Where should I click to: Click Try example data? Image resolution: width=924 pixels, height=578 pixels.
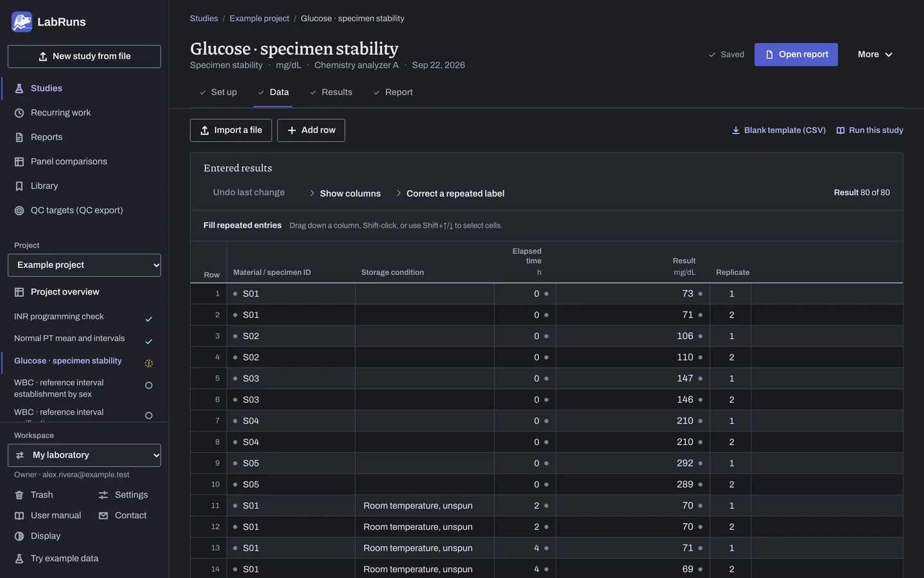pos(57,559)
